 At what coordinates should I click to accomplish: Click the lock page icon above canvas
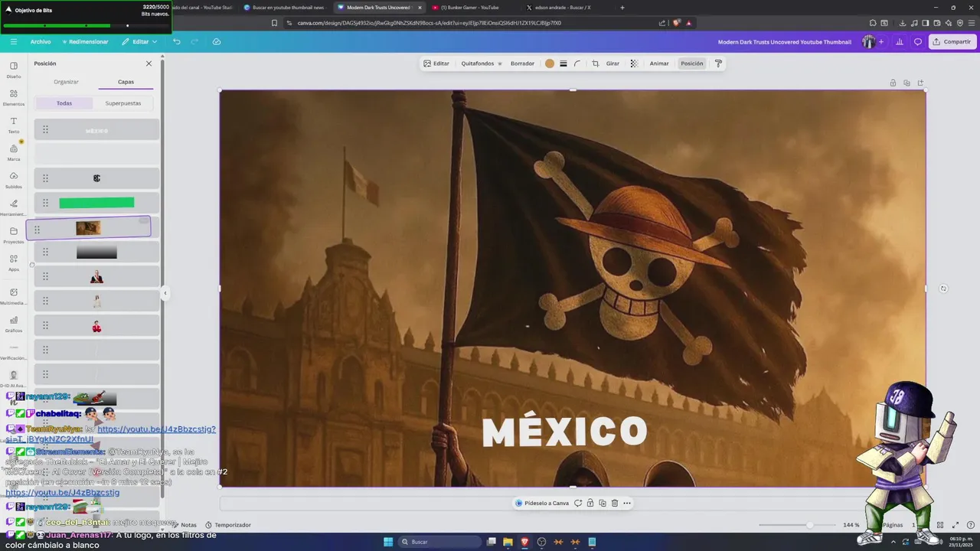(x=893, y=83)
